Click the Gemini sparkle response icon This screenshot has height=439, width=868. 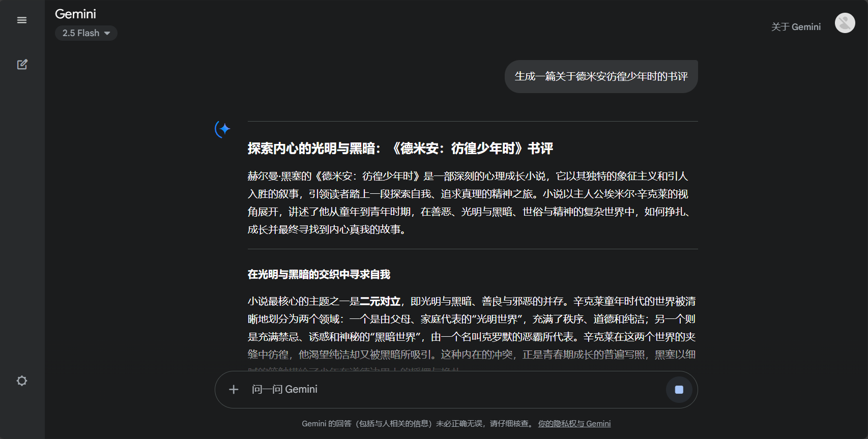pyautogui.click(x=223, y=129)
